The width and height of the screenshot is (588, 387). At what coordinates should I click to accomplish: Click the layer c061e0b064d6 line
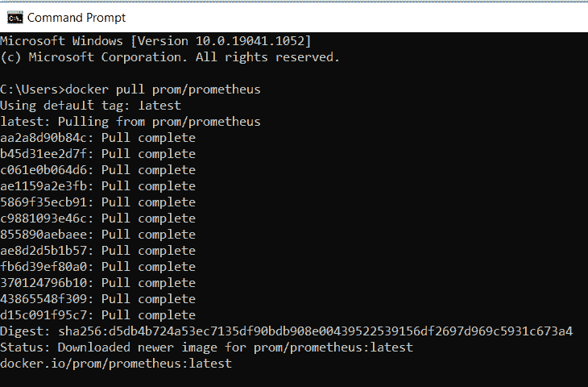point(98,170)
